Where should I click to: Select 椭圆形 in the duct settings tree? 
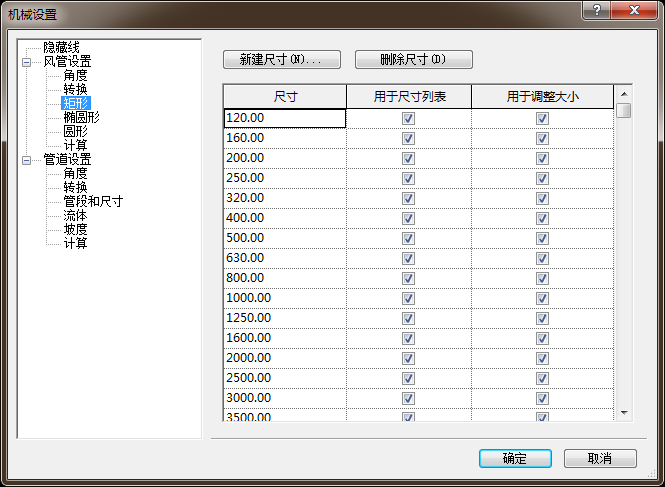tap(81, 117)
